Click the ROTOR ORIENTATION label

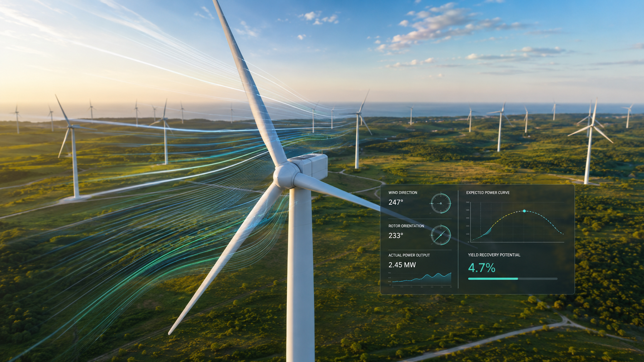pyautogui.click(x=406, y=226)
